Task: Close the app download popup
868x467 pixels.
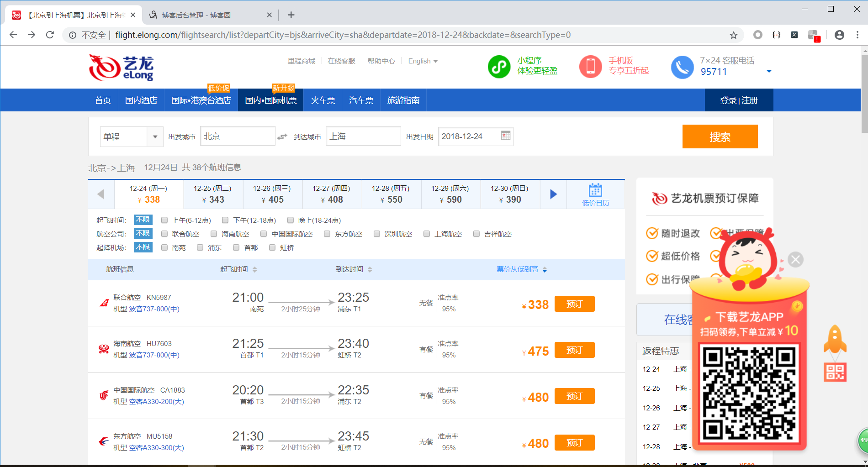Action: point(796,260)
